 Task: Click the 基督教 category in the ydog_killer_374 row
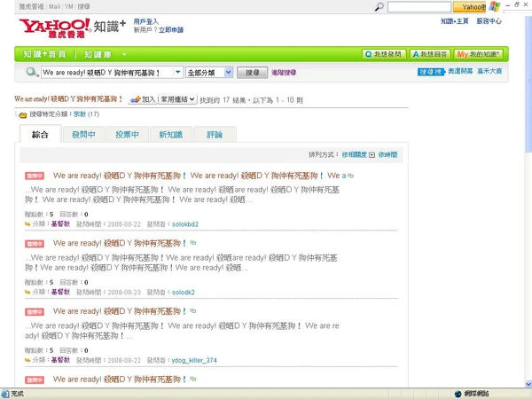(60, 360)
